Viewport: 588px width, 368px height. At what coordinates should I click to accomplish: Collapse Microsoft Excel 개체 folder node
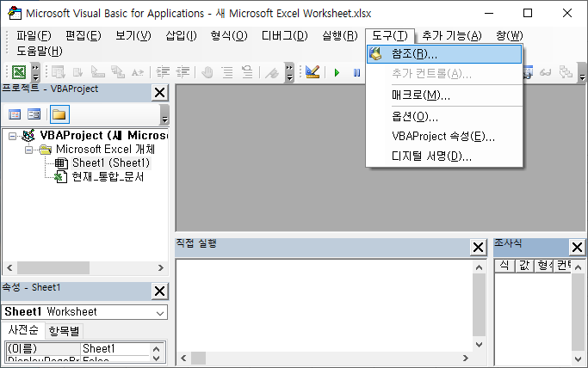point(28,150)
